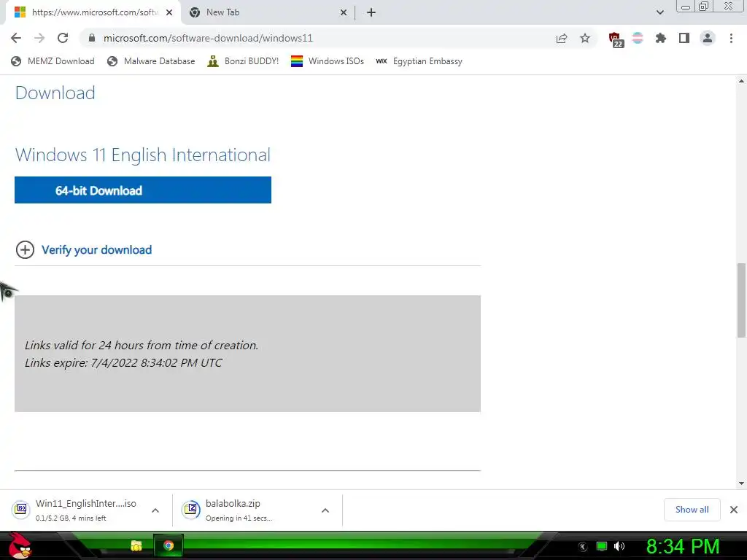Click the Chrome taskbar icon
The image size is (747, 560).
pyautogui.click(x=169, y=545)
